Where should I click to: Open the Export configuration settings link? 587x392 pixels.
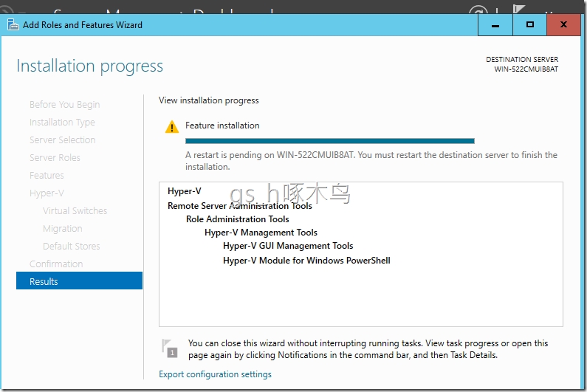pos(216,374)
